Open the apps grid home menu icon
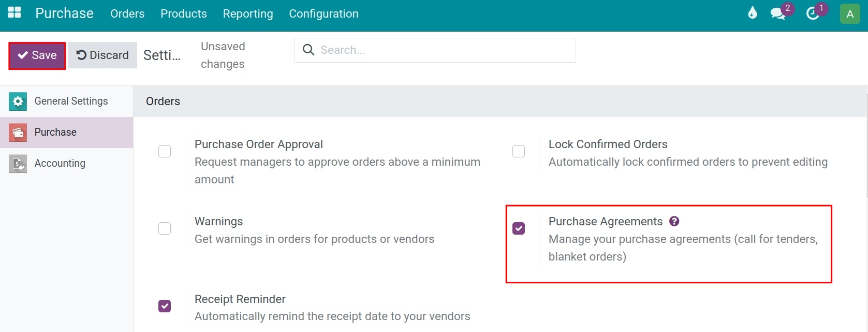Image resolution: width=868 pixels, height=332 pixels. tap(14, 12)
